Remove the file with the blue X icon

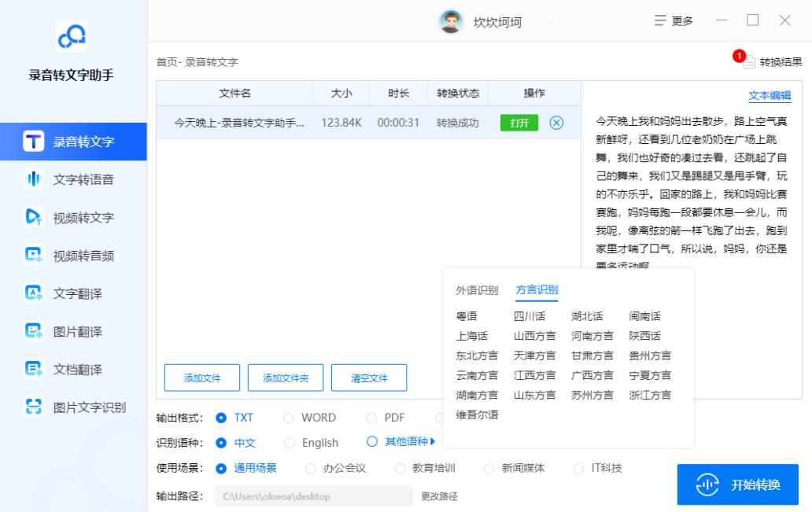click(x=556, y=123)
